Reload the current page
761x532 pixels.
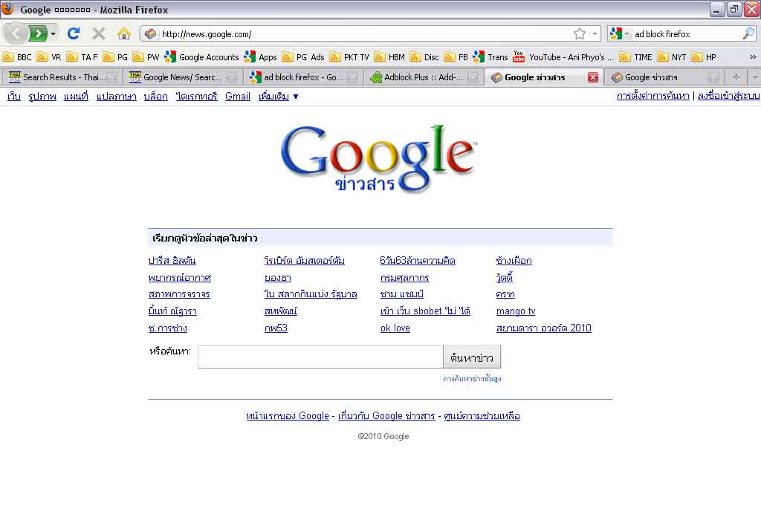point(74,33)
